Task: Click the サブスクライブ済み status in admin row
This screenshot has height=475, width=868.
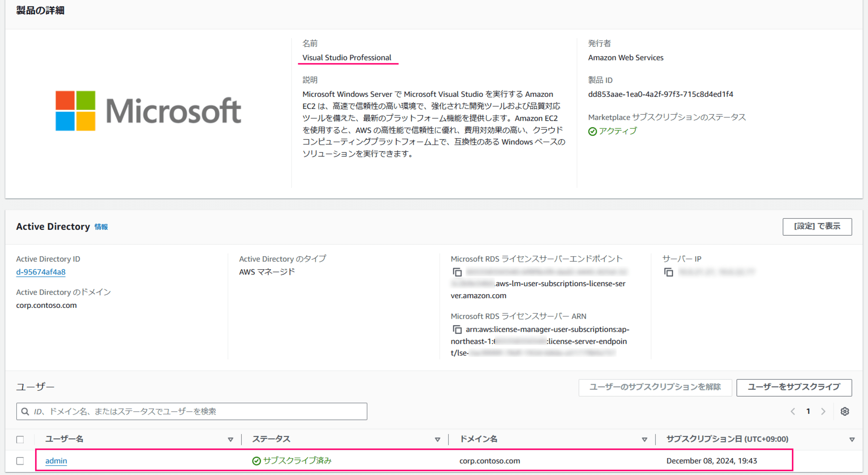Action: point(292,461)
